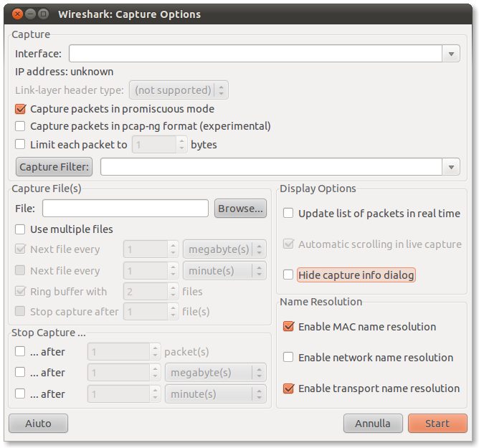
Task: Toggle Limit each packet to bytes
Action: [x=20, y=144]
